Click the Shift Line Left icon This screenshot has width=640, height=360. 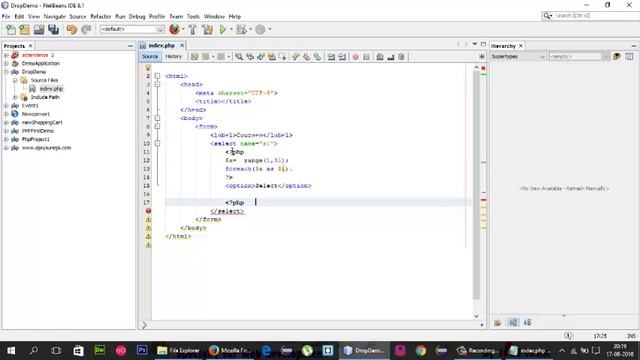coord(331,57)
